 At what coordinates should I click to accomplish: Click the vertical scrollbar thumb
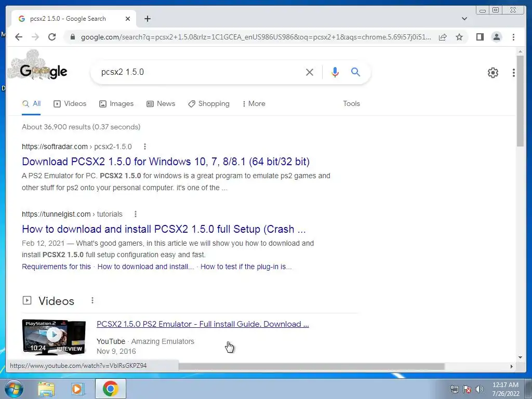520,101
